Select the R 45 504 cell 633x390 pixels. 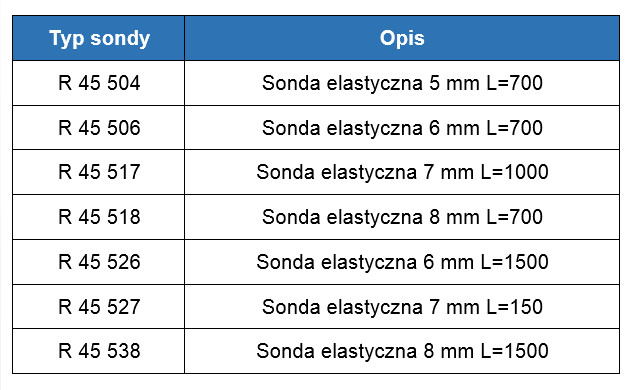(x=99, y=83)
